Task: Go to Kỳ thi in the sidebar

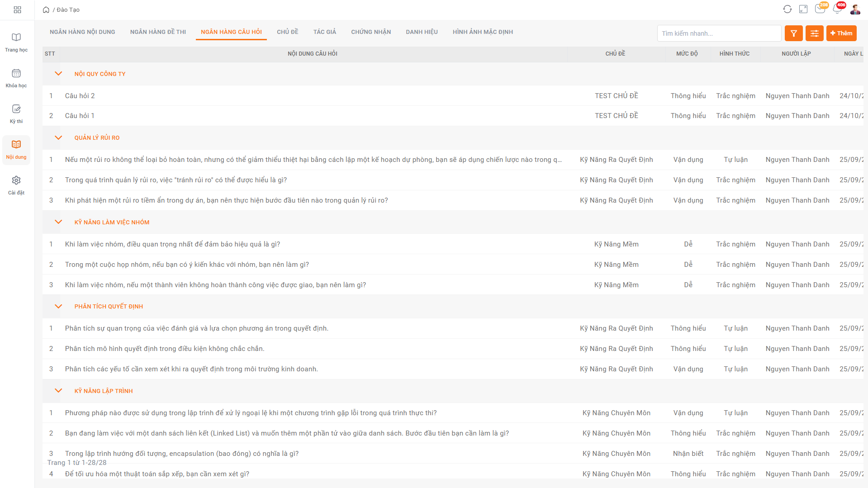Action: coord(16,114)
